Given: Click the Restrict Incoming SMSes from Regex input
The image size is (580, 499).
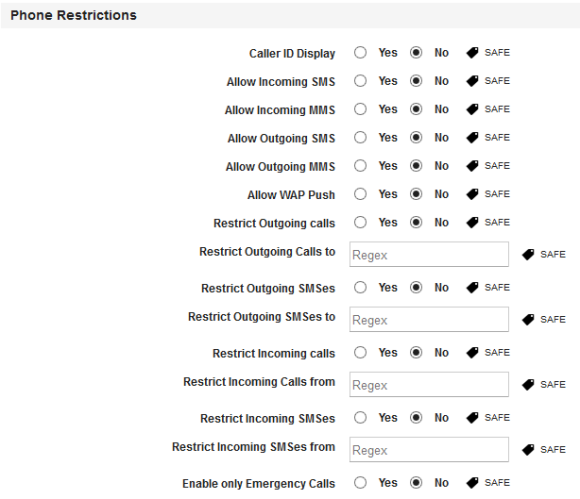Looking at the screenshot, I should click(x=429, y=450).
